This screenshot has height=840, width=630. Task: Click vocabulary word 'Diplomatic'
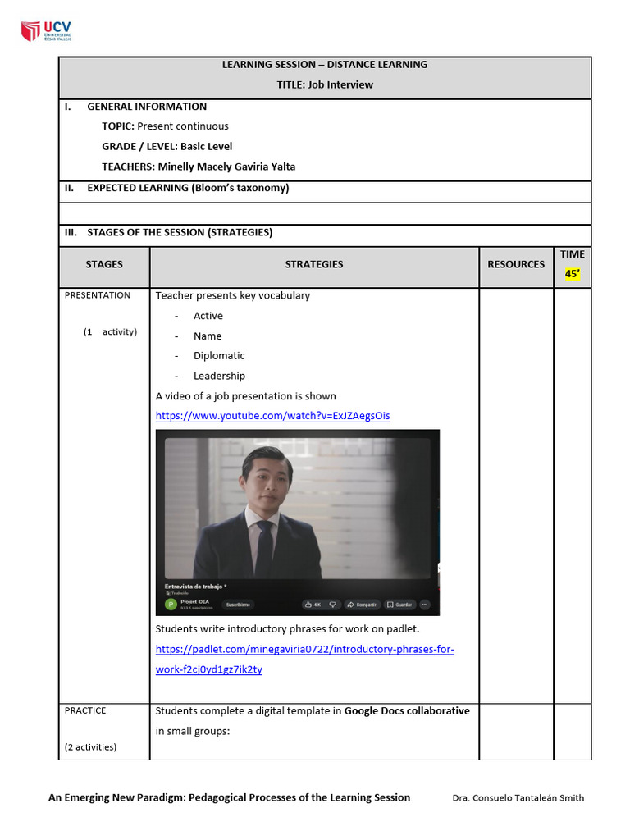tap(218, 356)
